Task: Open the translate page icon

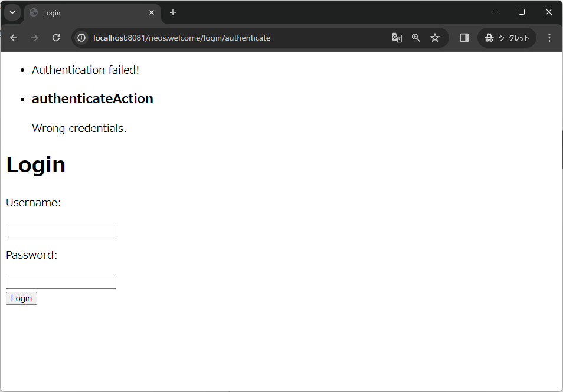Action: pos(397,38)
